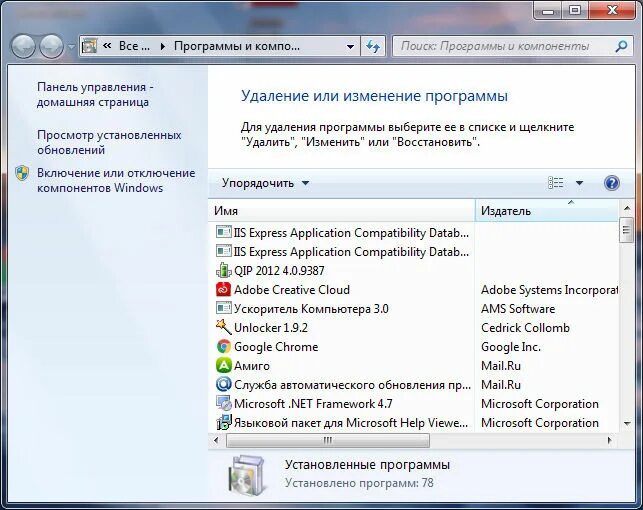Click the Языковой пакет Help Viewer icon

[223, 422]
